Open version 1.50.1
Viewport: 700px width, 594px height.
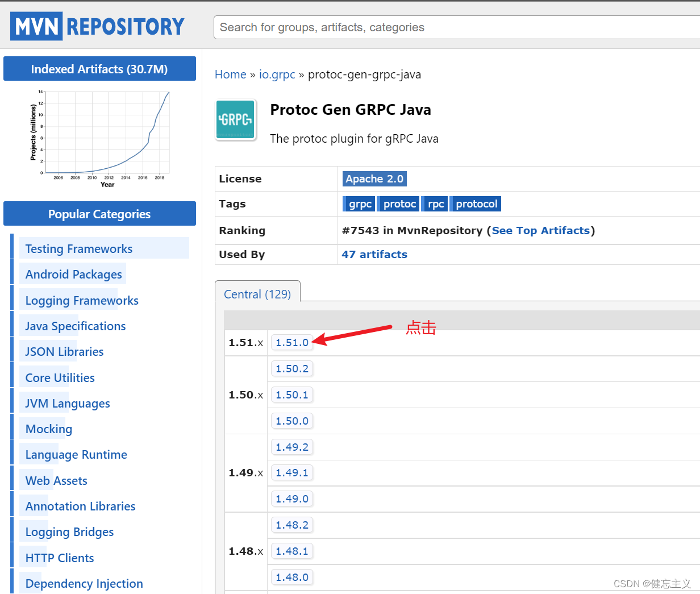(x=292, y=395)
